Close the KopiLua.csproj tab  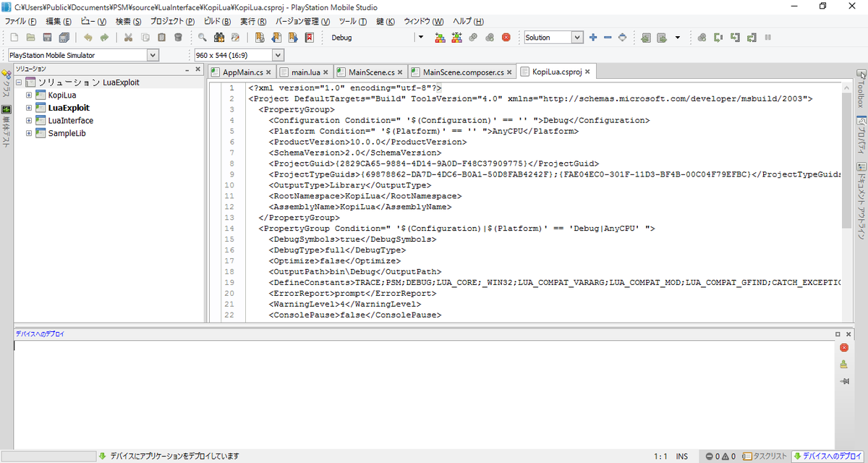(x=588, y=72)
